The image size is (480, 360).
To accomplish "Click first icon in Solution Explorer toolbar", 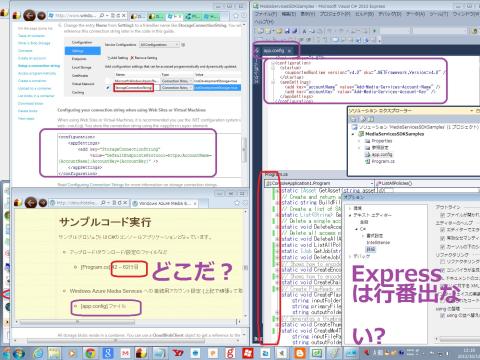I will point(354,119).
